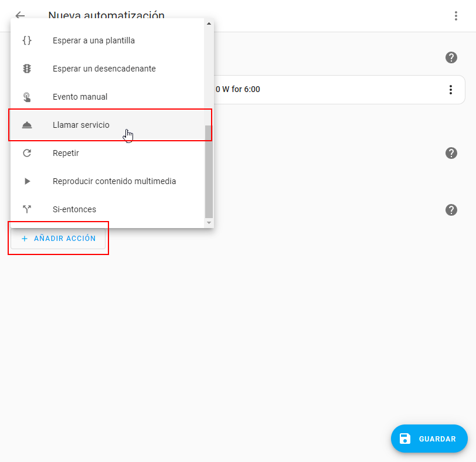The image size is (476, 462).
Task: Choose the "Repetir" action option
Action: click(66, 153)
